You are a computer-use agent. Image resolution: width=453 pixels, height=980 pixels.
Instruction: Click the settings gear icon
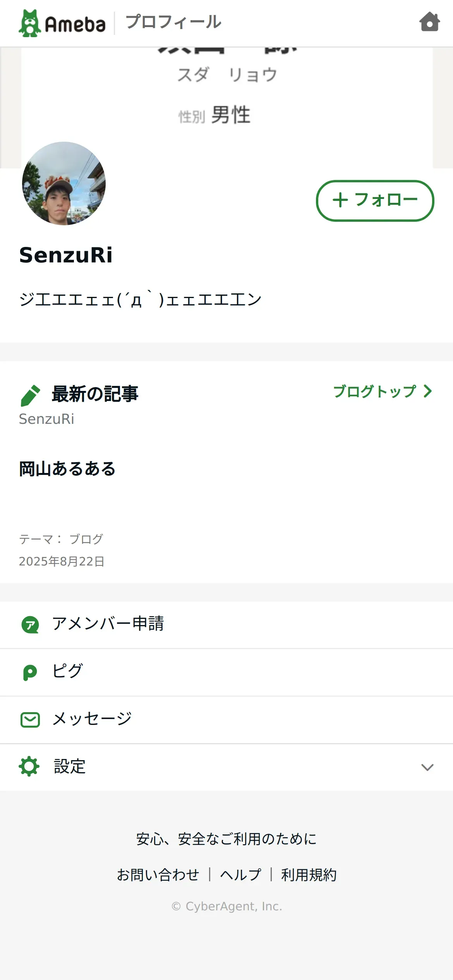pyautogui.click(x=29, y=767)
